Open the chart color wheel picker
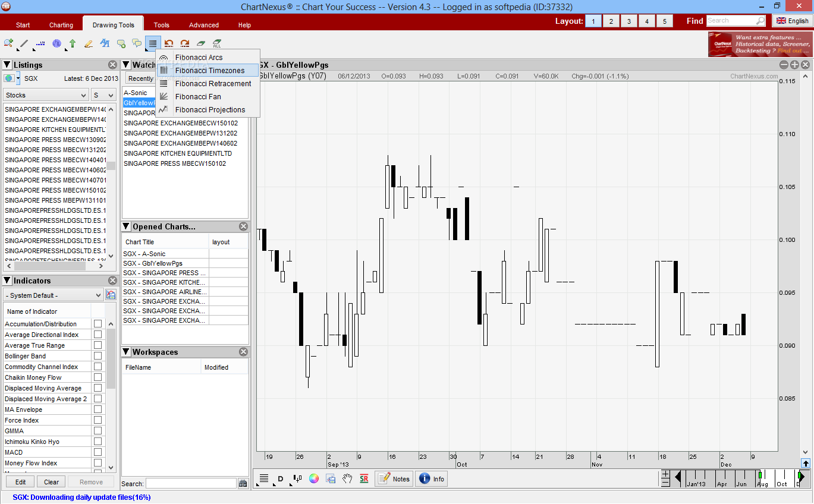 pos(314,479)
